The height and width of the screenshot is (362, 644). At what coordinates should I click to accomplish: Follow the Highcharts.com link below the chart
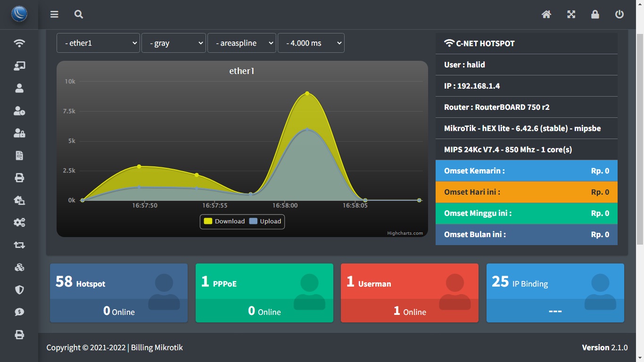pyautogui.click(x=405, y=232)
